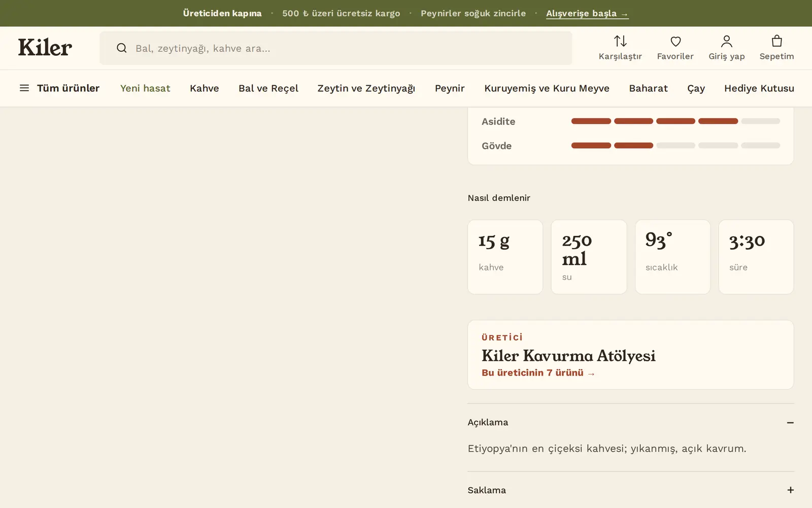812x508 pixels.
Task: Click the search magnifier icon
Action: tap(122, 48)
